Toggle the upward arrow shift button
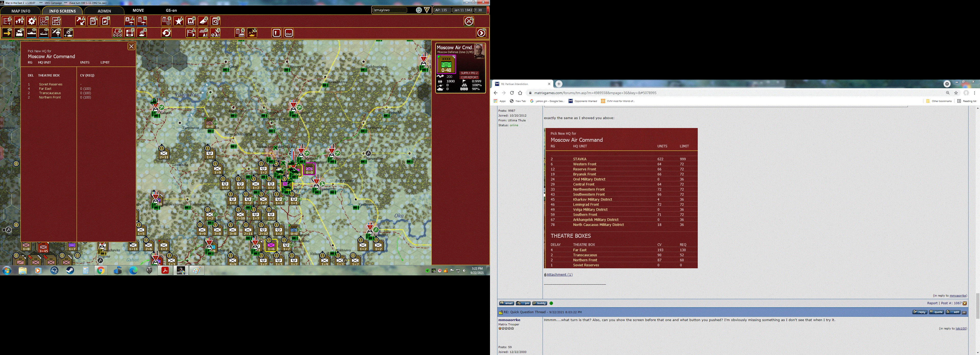The image size is (980, 355). click(277, 33)
